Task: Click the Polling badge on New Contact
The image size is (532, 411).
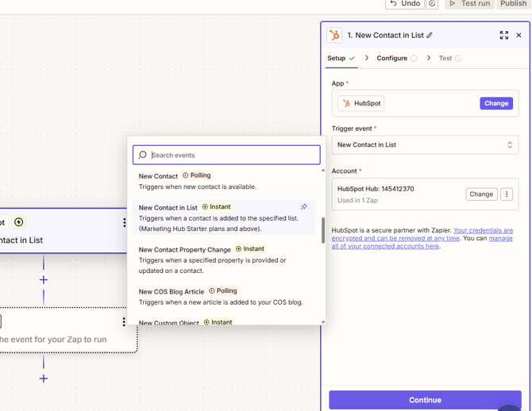Action: point(196,175)
